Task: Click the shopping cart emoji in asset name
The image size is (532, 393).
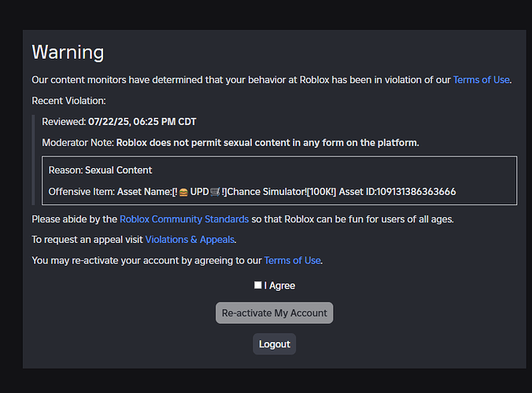Action: 215,192
